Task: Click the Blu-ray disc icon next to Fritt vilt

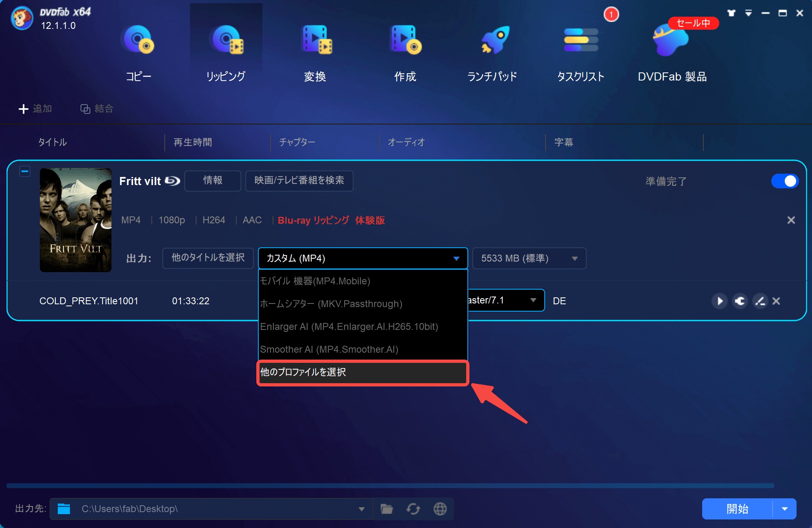Action: pos(172,181)
